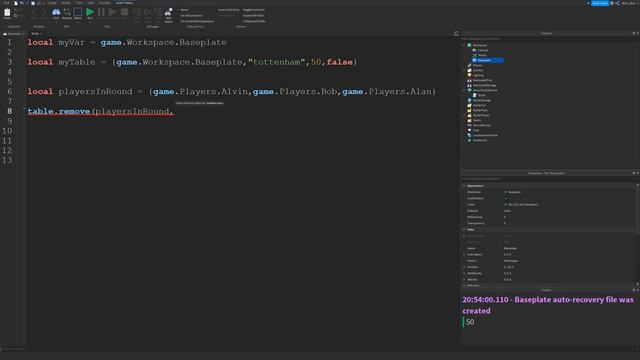Switch to the HOME ribbon tab

coord(52,3)
